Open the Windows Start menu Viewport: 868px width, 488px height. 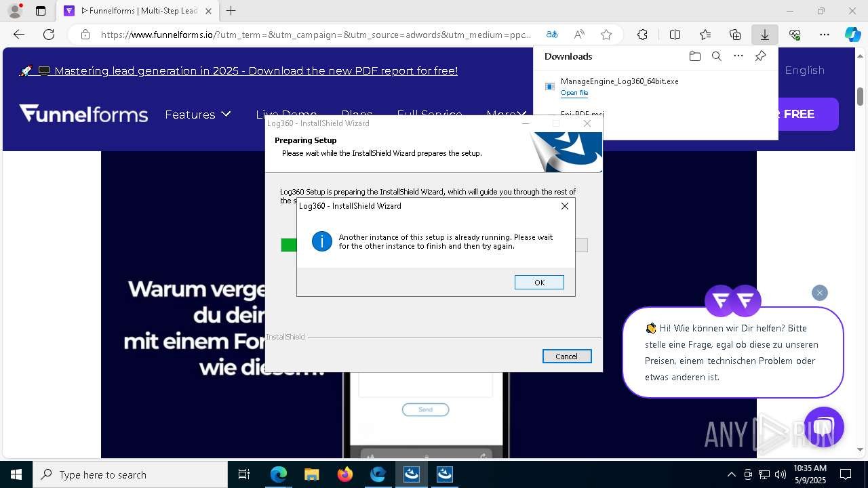pos(16,474)
